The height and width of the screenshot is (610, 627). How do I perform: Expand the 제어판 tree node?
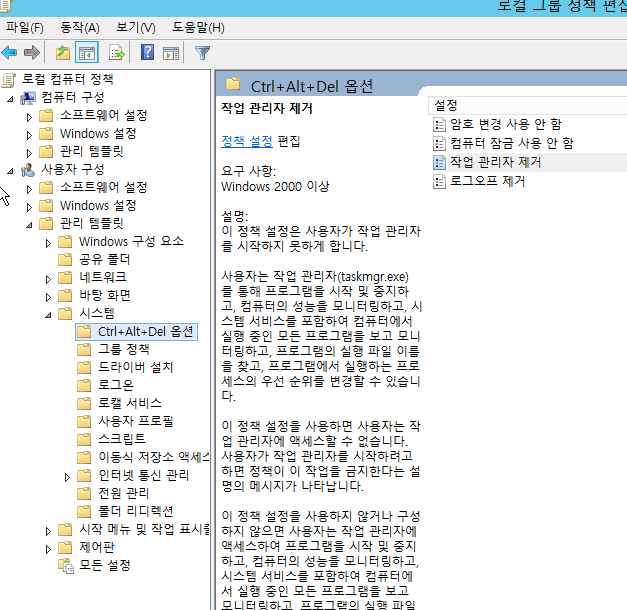[48, 549]
